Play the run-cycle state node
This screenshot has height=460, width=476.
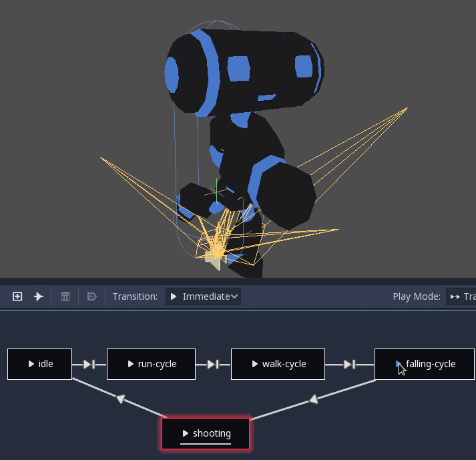point(131,364)
